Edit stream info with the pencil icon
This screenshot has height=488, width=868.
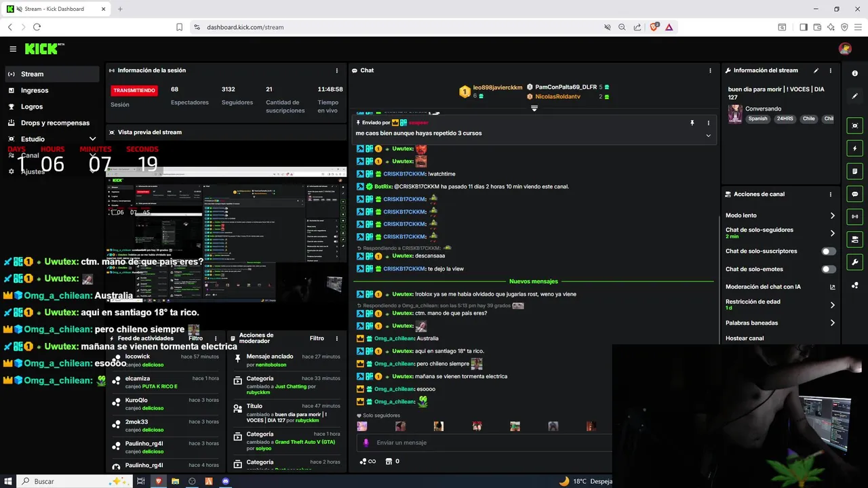coord(816,70)
